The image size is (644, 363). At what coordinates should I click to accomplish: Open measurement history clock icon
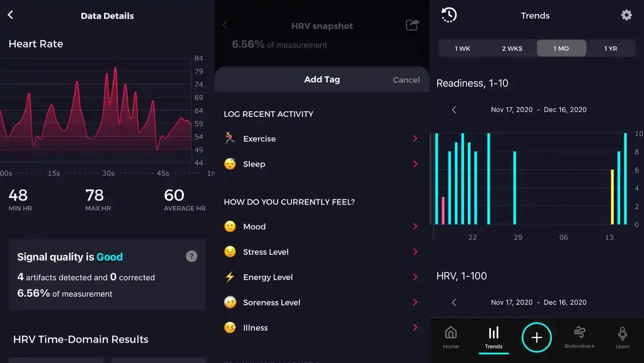coord(449,15)
